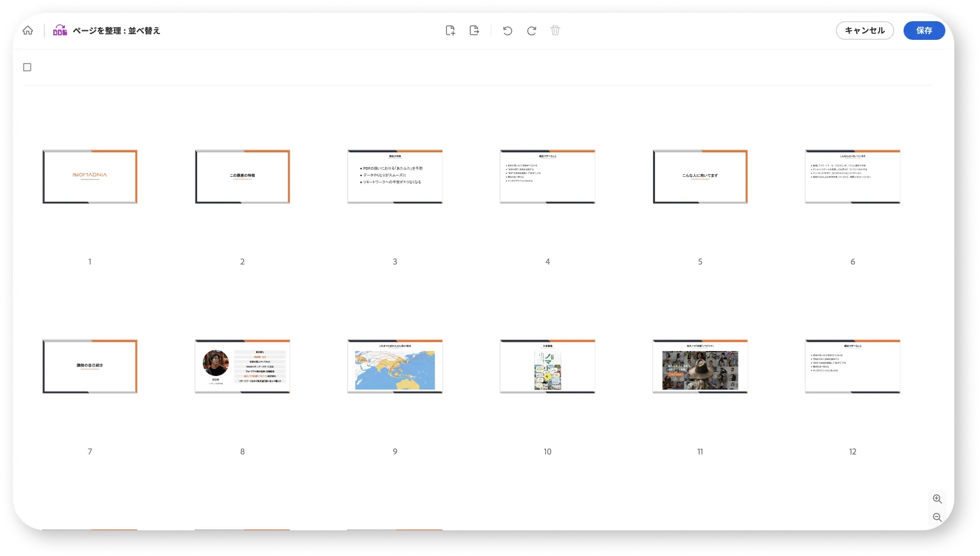Screen dimensions: 980x556
Task: Select page 10 book cover thumbnail
Action: pyautogui.click(x=548, y=366)
